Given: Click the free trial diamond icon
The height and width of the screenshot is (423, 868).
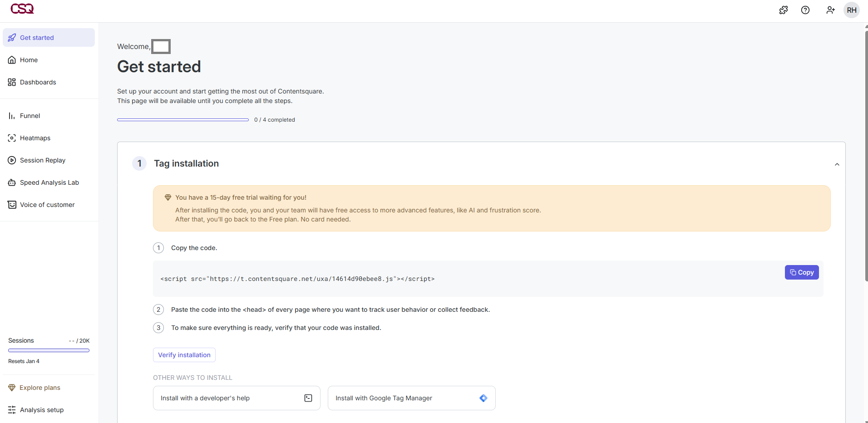Looking at the screenshot, I should 168,197.
